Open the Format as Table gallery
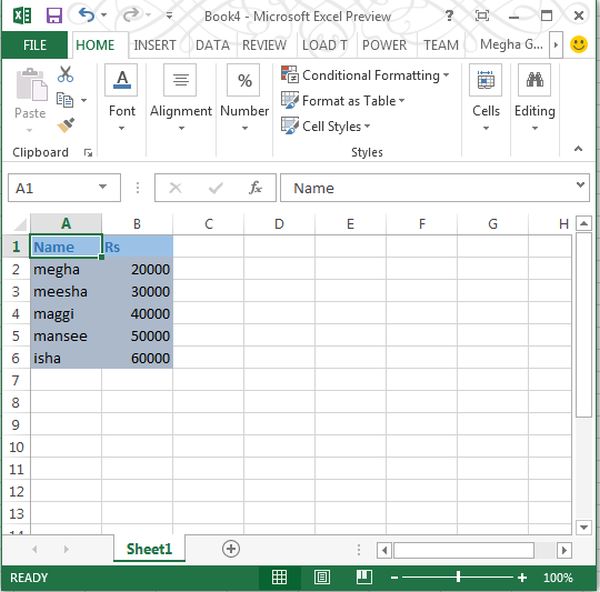The image size is (600, 592). pos(343,101)
